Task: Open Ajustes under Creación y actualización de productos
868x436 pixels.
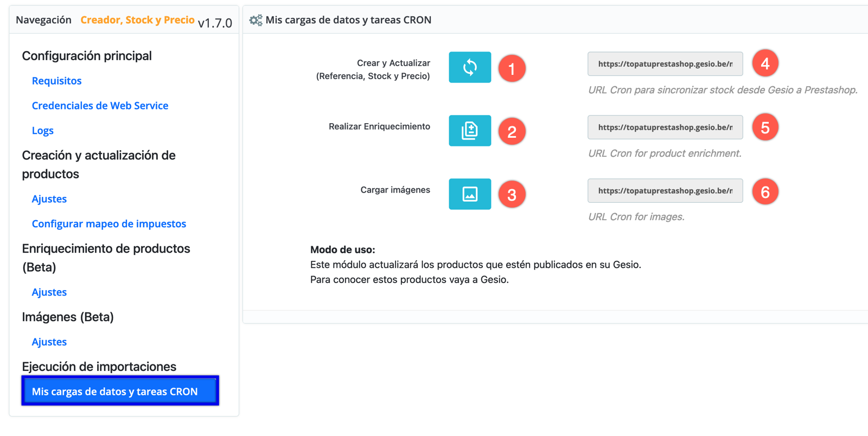Action: [49, 199]
